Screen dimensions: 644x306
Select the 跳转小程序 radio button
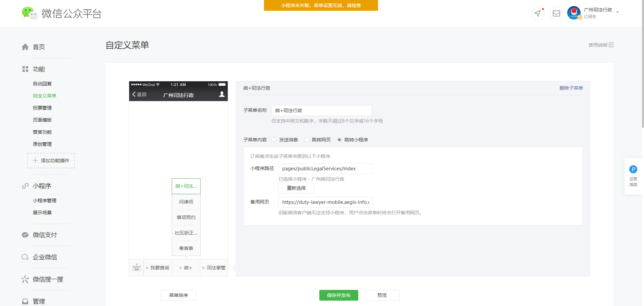(x=339, y=140)
